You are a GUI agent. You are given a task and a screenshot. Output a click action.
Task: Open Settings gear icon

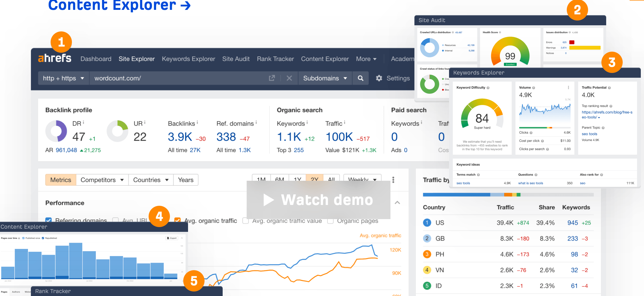379,78
